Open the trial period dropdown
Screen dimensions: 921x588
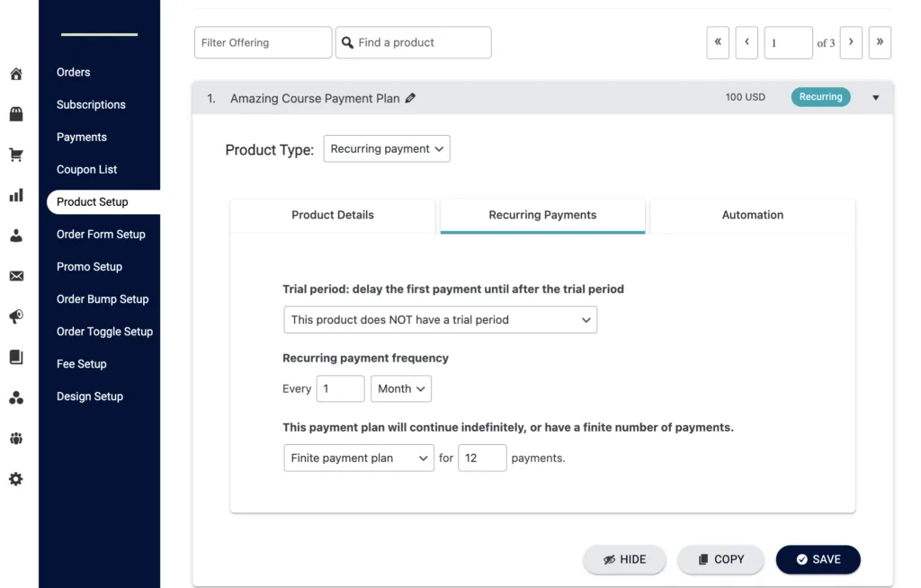point(440,319)
